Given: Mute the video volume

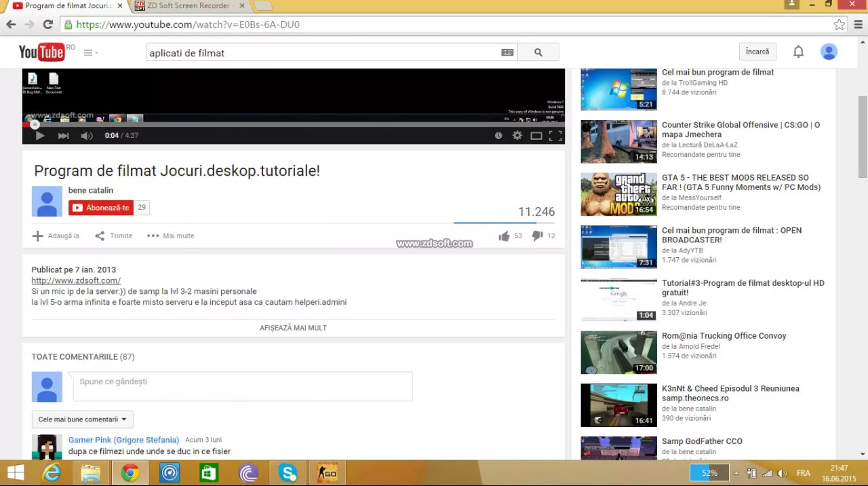Looking at the screenshot, I should 87,136.
